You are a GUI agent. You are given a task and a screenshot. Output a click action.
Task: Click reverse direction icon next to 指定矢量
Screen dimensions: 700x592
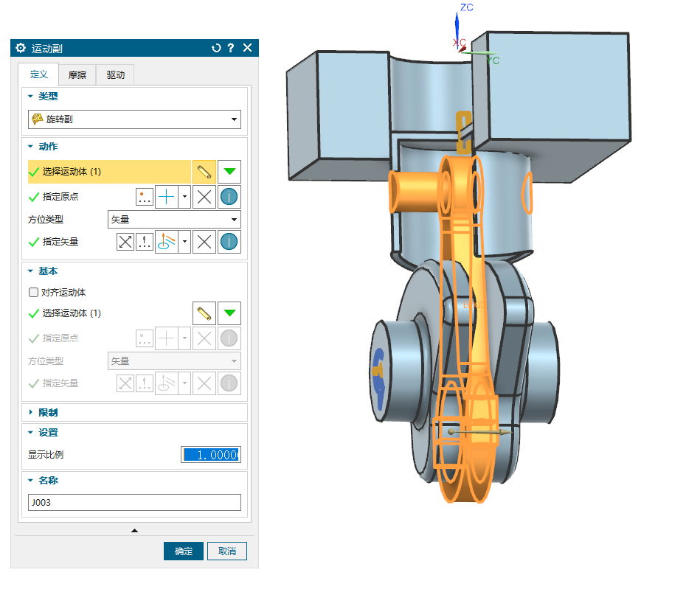pyautogui.click(x=126, y=242)
